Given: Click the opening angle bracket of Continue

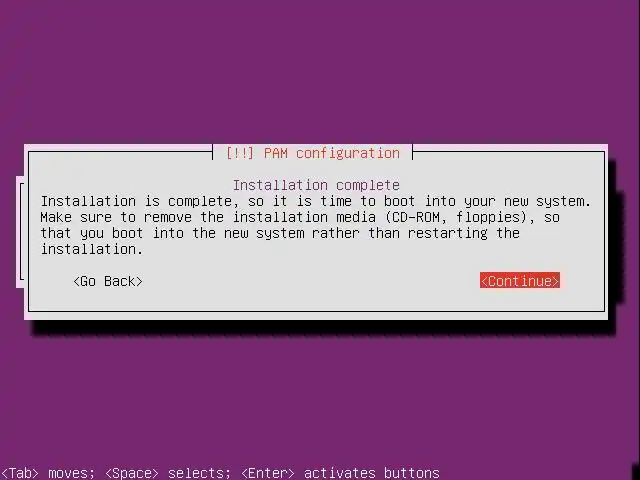Looking at the screenshot, I should tap(484, 281).
